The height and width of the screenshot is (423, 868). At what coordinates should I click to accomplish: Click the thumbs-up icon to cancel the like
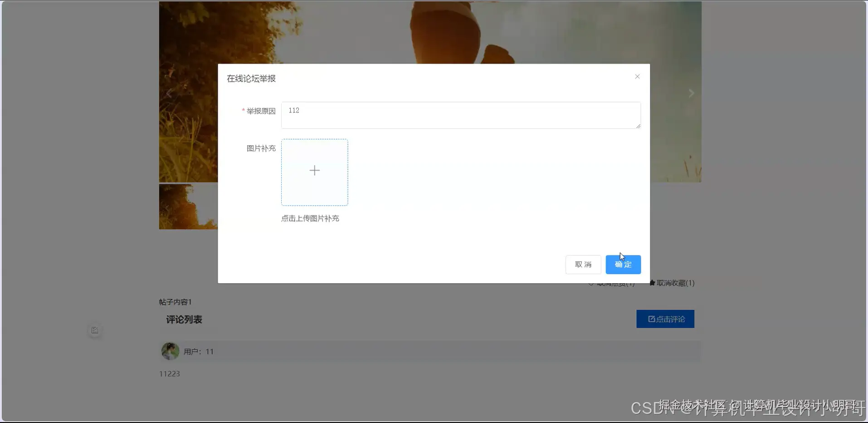click(x=591, y=283)
